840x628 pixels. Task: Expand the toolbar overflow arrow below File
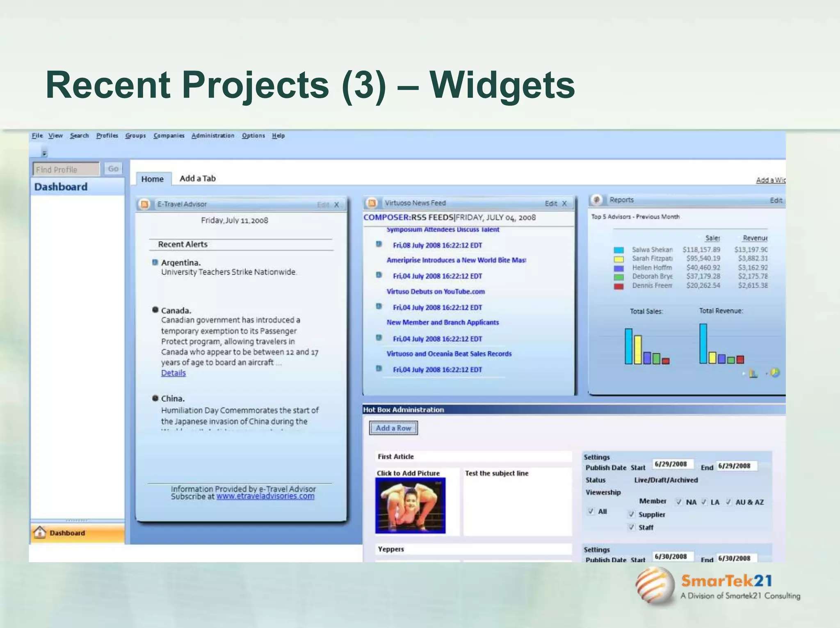pos(44,153)
